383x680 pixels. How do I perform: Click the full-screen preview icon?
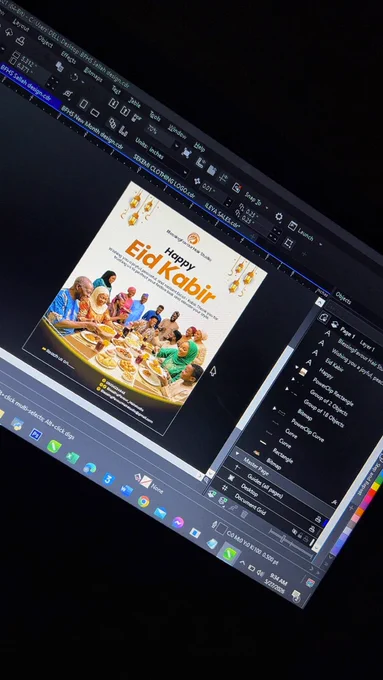pyautogui.click(x=187, y=152)
